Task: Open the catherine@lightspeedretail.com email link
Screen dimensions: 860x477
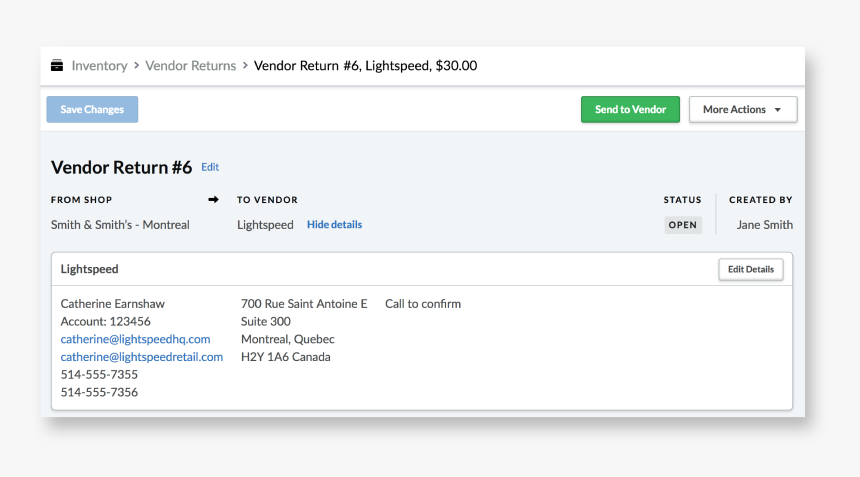Action: [x=142, y=357]
